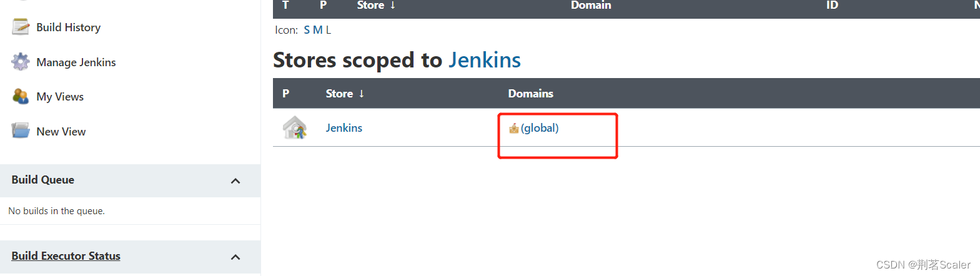The width and height of the screenshot is (980, 276).
Task: Click 'No builds in the queue.' text
Action: coord(57,211)
